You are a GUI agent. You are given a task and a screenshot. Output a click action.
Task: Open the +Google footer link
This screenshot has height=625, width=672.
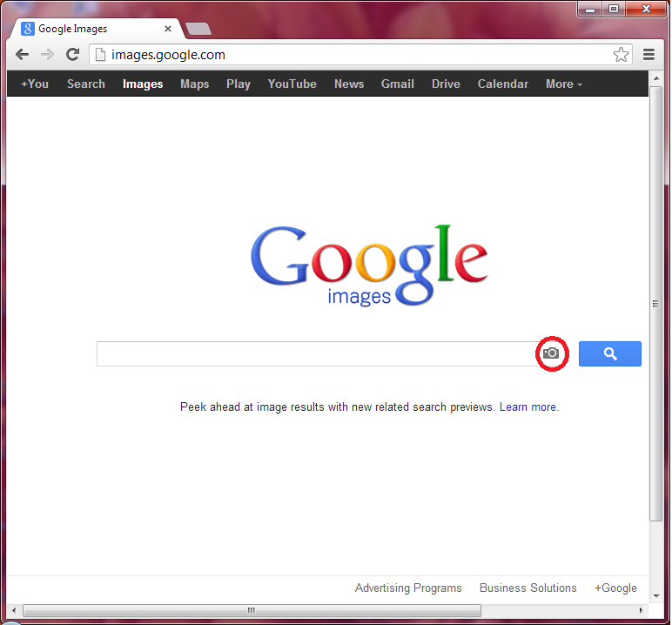point(615,588)
